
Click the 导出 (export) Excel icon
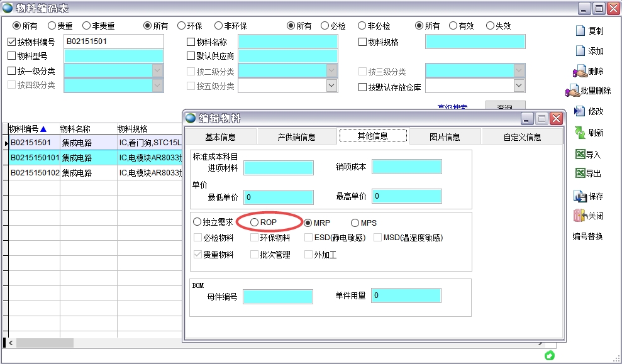click(x=580, y=174)
